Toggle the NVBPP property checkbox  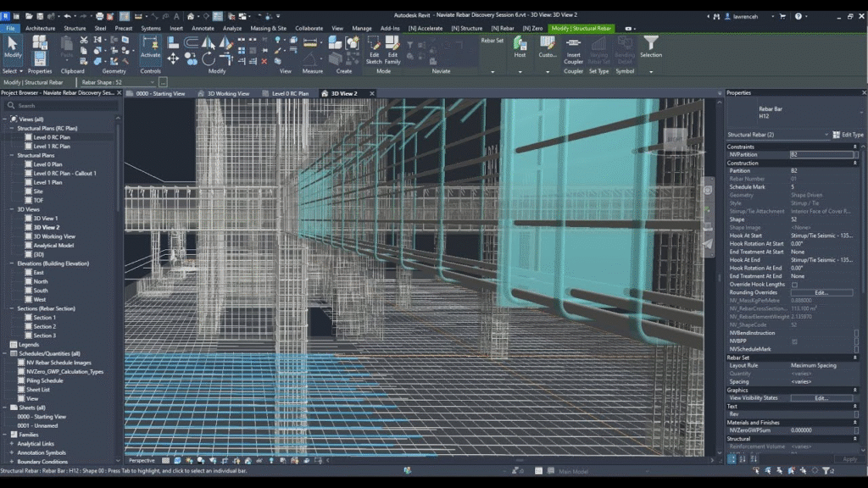point(793,341)
